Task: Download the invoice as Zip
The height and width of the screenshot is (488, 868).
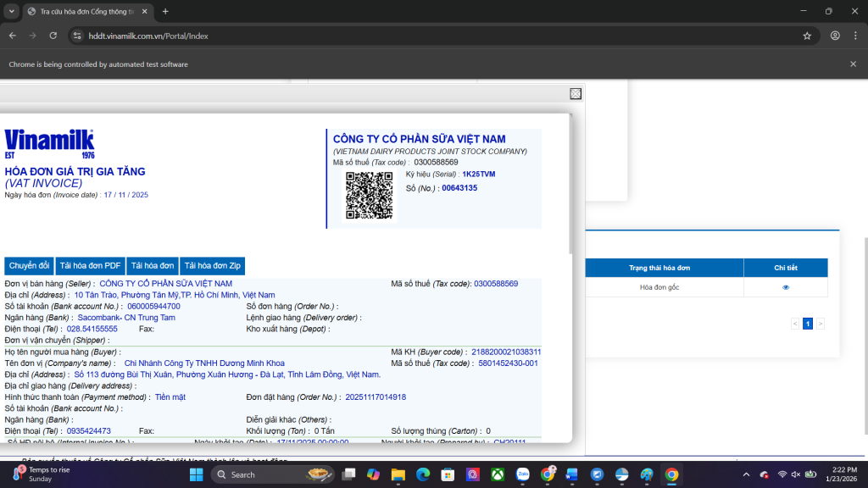Action: (213, 266)
